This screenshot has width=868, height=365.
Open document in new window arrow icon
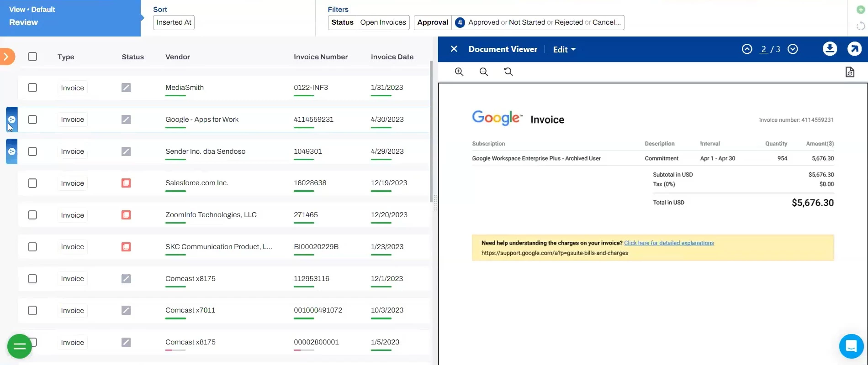point(854,49)
